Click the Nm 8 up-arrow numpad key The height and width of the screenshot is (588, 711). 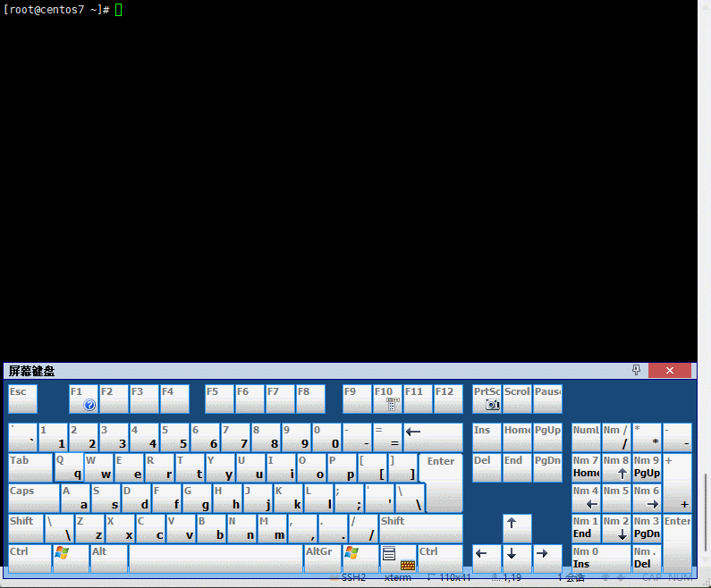616,467
